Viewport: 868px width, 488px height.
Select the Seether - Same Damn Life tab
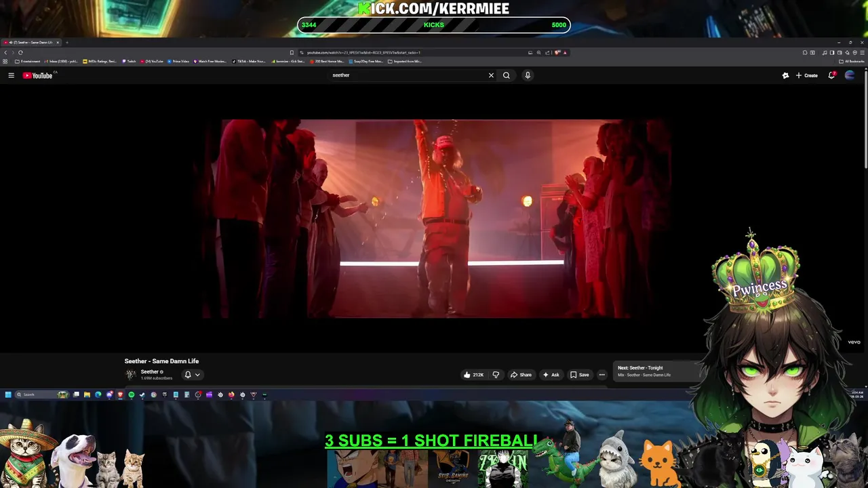(31, 42)
